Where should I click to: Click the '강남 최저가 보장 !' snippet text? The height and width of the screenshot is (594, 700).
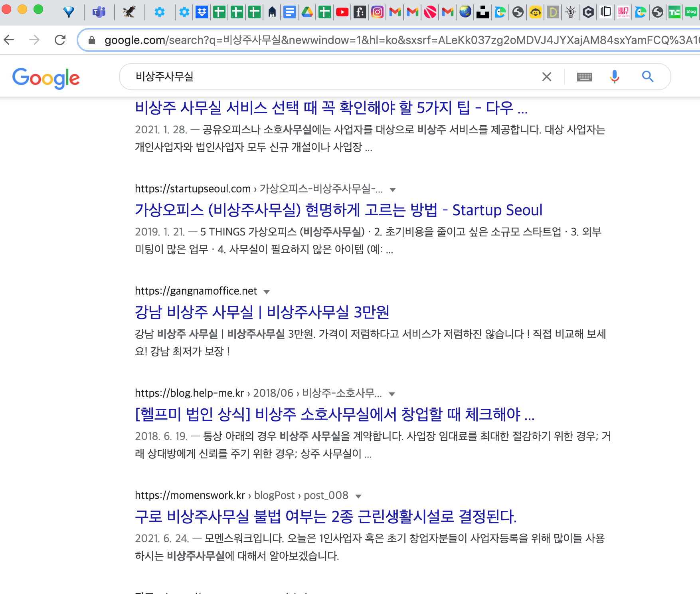coord(190,351)
